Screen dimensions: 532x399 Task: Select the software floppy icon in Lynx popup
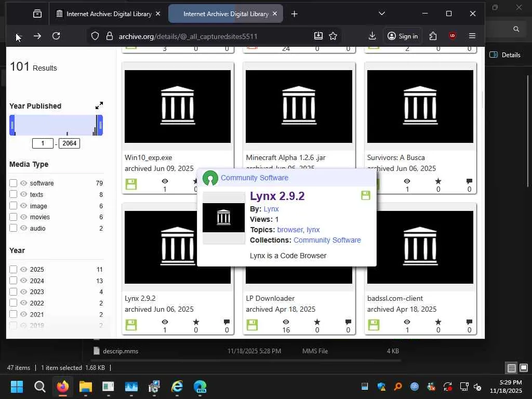point(365,195)
